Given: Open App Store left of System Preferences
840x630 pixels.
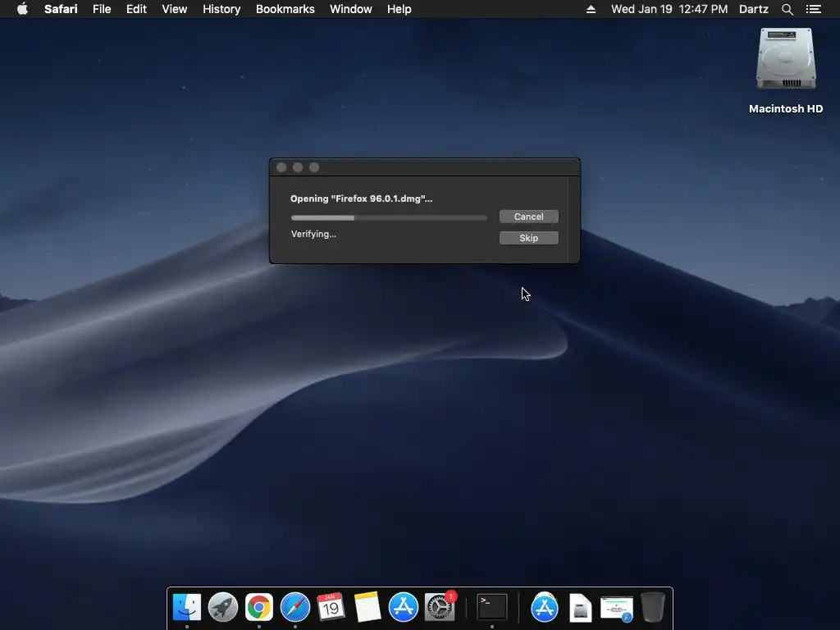Looking at the screenshot, I should [404, 608].
